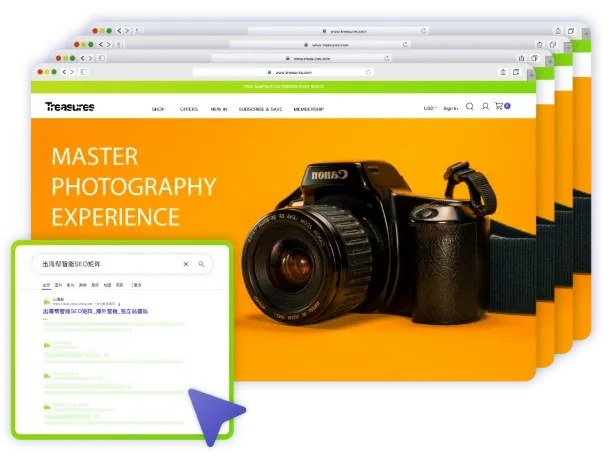Open the account profile icon on Treasures

(x=485, y=106)
